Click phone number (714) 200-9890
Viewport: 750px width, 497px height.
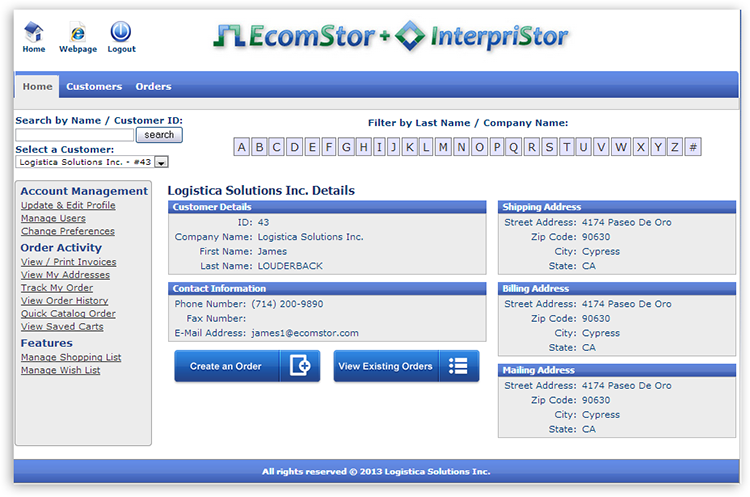click(x=287, y=304)
